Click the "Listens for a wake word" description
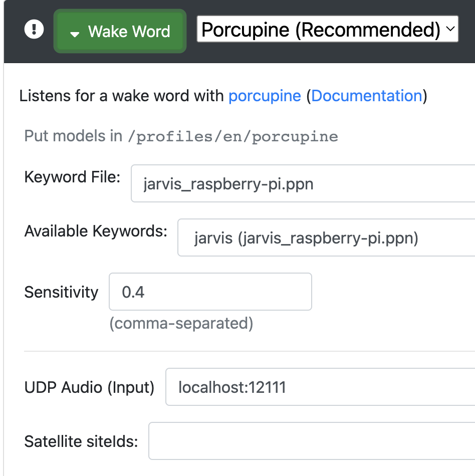This screenshot has width=475, height=476. tap(121, 96)
